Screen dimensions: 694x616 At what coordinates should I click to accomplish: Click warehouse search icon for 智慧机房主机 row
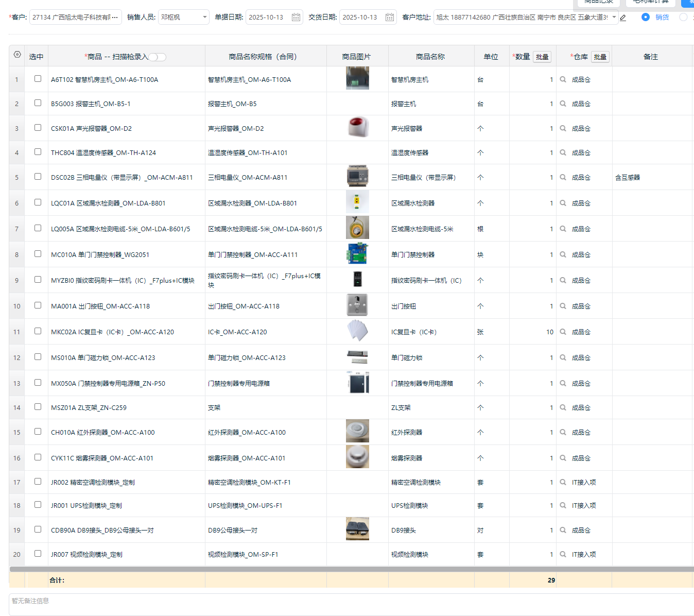pos(563,80)
